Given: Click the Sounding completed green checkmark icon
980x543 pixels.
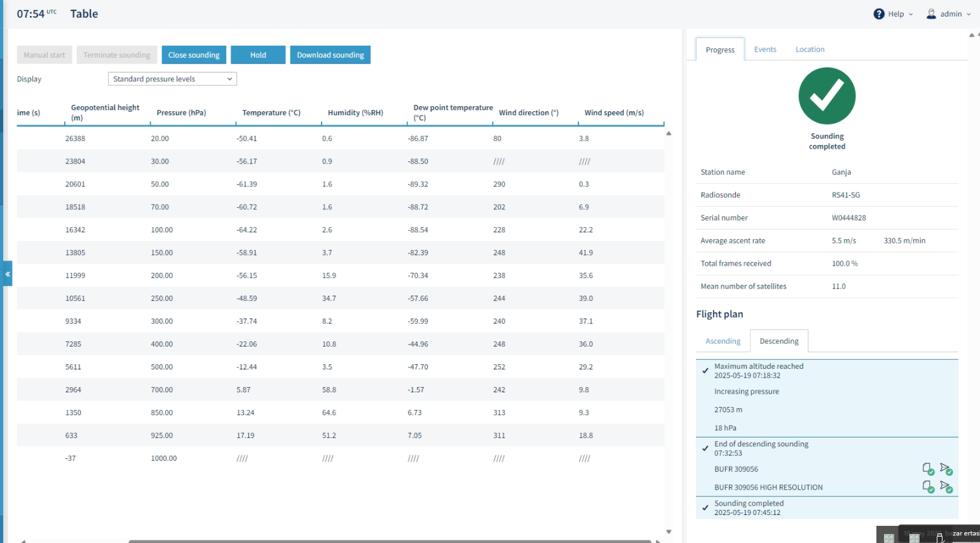Looking at the screenshot, I should pos(827,96).
